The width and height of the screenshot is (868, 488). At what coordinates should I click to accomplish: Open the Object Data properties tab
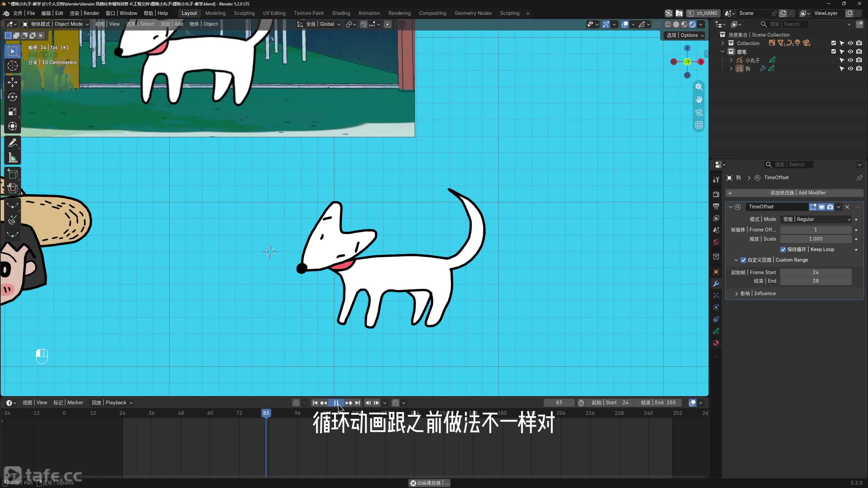pos(716,331)
